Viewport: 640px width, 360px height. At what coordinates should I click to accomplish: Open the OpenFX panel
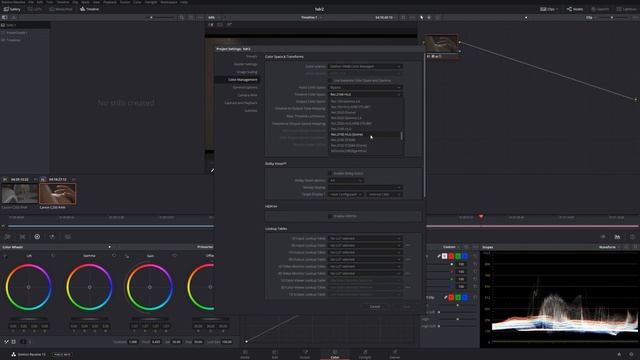pyautogui.click(x=600, y=9)
